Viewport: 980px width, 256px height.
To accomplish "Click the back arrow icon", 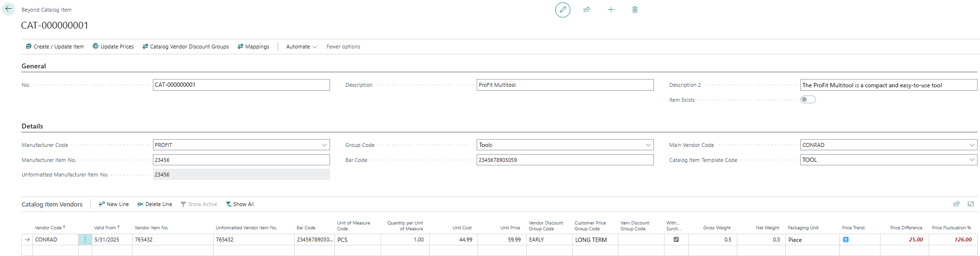I will [x=9, y=9].
